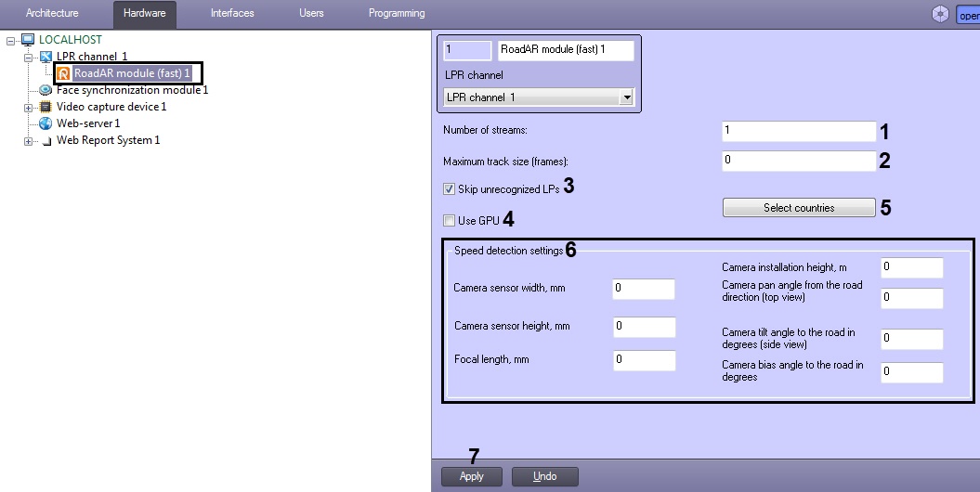Select Web-server 1 tree item

coord(88,123)
